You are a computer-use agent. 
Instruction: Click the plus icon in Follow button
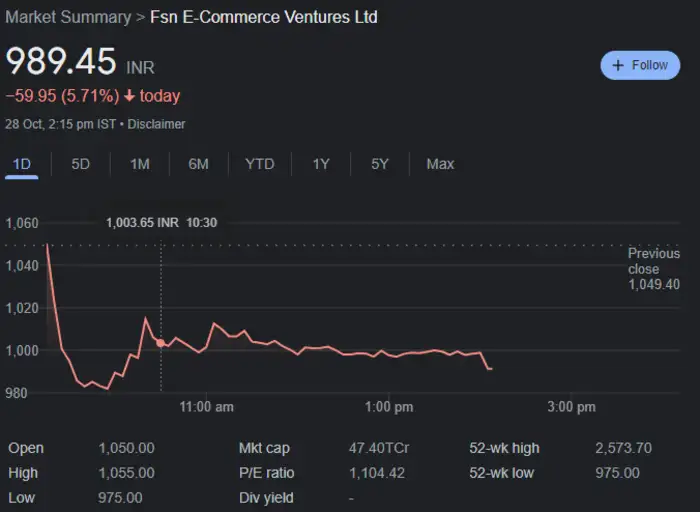(618, 65)
